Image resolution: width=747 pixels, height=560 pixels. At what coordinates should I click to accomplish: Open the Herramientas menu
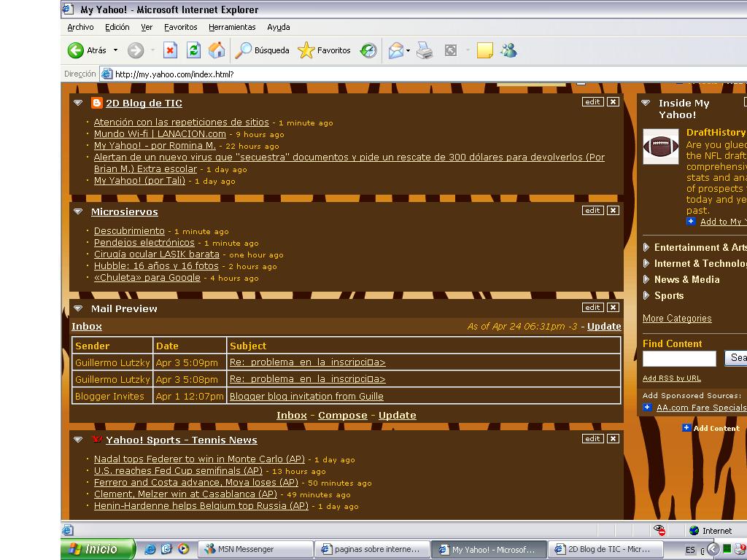[x=232, y=27]
